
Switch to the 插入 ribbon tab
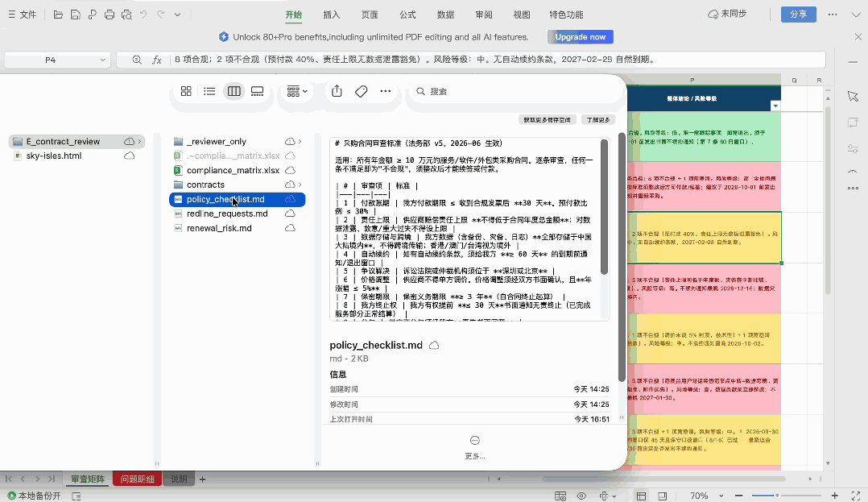[331, 15]
